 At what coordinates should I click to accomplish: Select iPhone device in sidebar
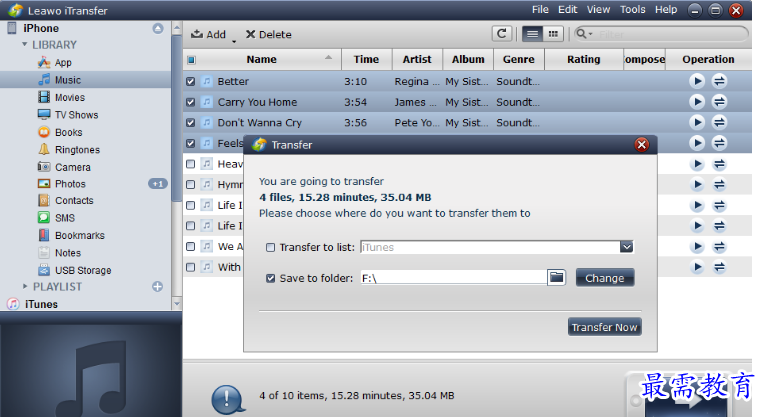pyautogui.click(x=41, y=28)
